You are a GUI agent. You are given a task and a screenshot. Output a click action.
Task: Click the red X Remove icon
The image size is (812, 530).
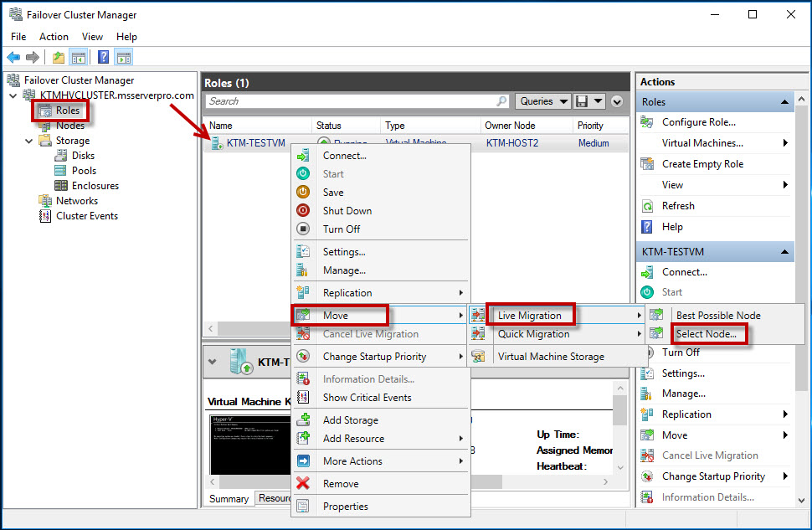[x=303, y=483]
